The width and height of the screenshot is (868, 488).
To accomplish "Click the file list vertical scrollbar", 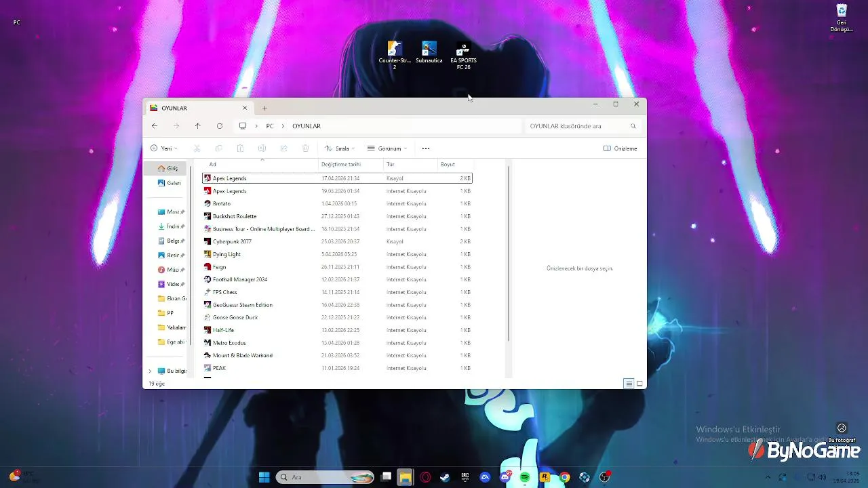I will point(508,253).
